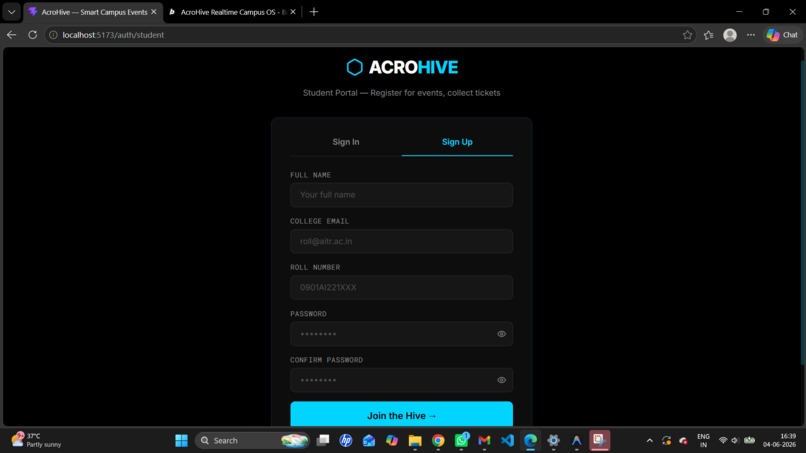Open the red highlighted app on the taskbar
Viewport: 806px width, 453px height.
pyautogui.click(x=599, y=441)
